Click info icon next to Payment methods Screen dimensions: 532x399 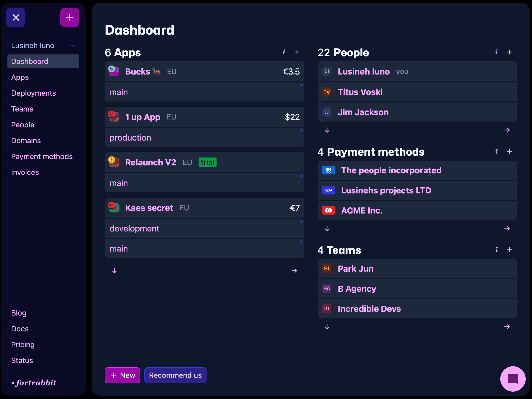click(x=497, y=151)
